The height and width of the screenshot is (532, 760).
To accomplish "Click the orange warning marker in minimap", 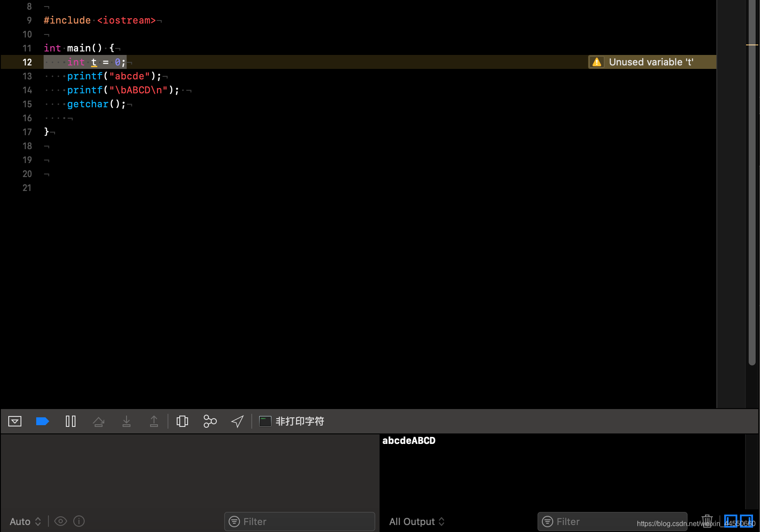I will (x=752, y=45).
